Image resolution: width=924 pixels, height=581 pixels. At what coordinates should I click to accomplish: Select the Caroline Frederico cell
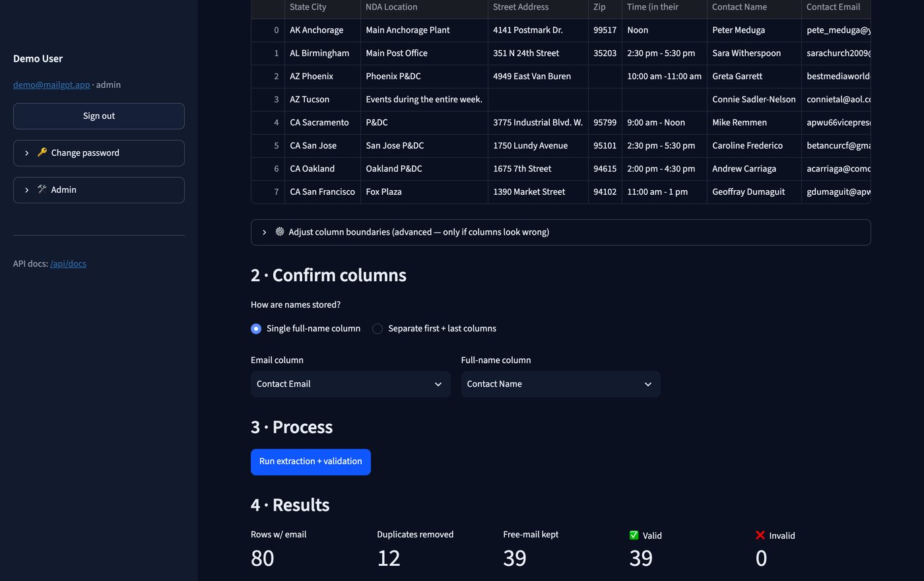point(754,146)
